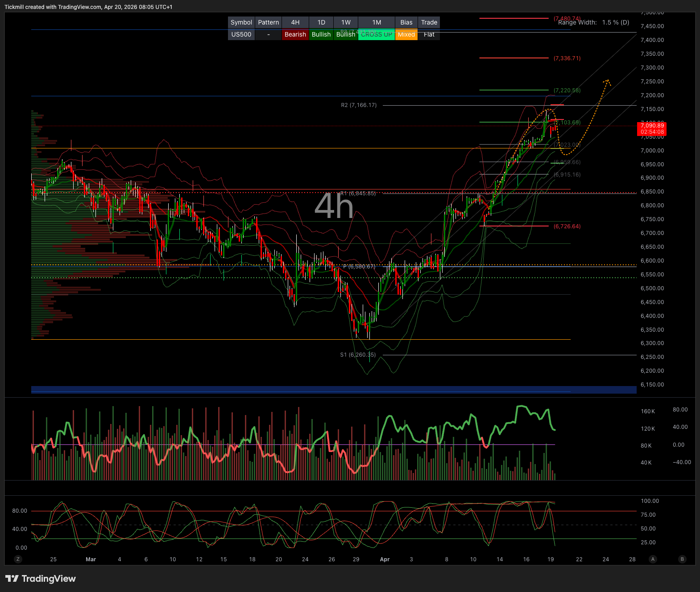Click the A auto-scale icon
This screenshot has width=700, height=592.
click(x=653, y=559)
